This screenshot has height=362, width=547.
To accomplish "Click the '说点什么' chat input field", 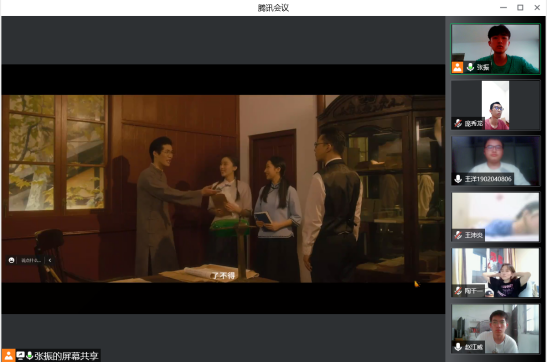I will [x=31, y=260].
